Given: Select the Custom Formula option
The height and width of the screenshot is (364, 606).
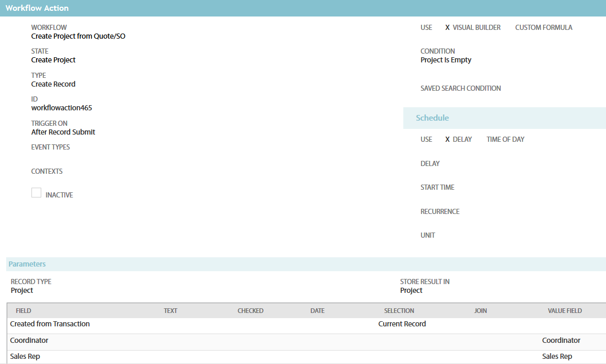Looking at the screenshot, I should (544, 27).
